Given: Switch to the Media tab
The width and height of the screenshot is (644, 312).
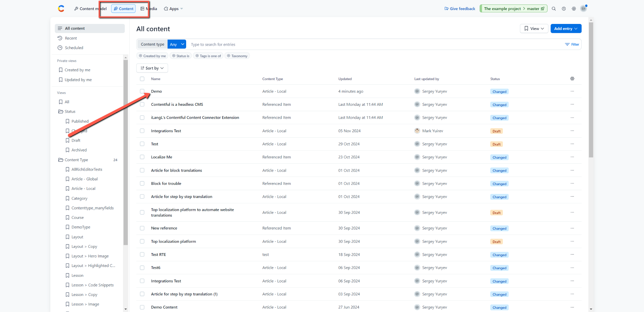Looking at the screenshot, I should (x=149, y=9).
